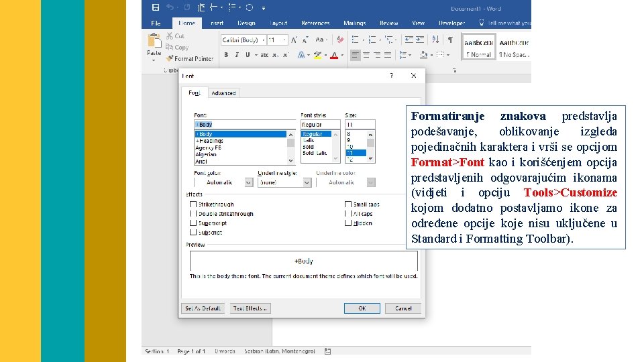Image resolution: width=644 pixels, height=362 pixels.
Task: Click Shrink Font icon
Action: (x=305, y=40)
